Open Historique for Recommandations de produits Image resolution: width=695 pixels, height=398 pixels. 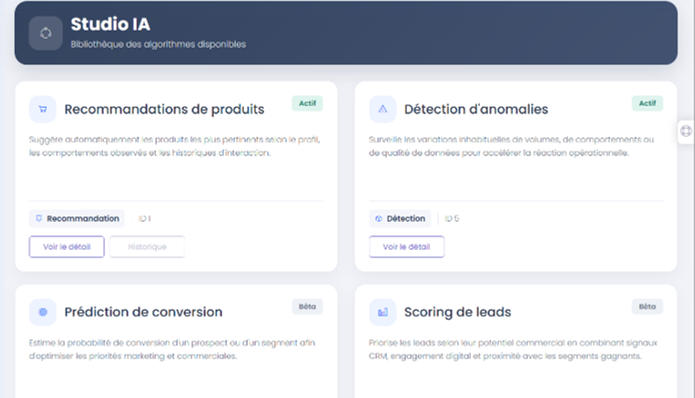(x=147, y=247)
